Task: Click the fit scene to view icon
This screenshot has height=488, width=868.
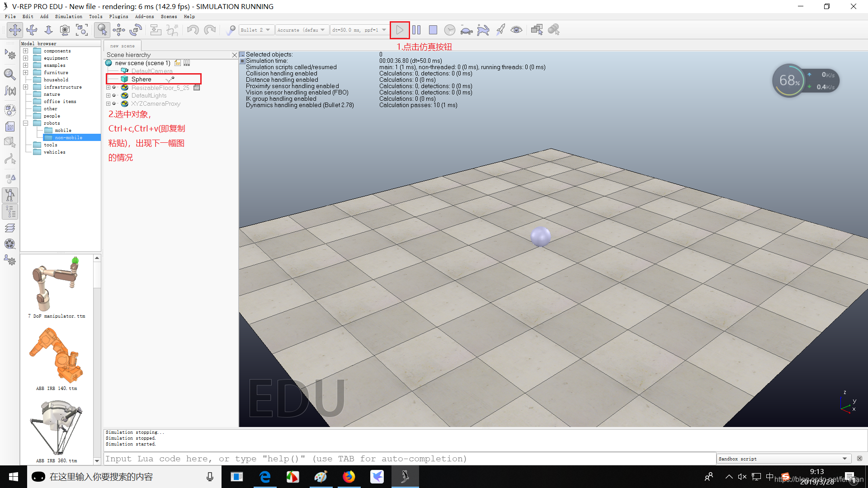Action: coord(85,29)
